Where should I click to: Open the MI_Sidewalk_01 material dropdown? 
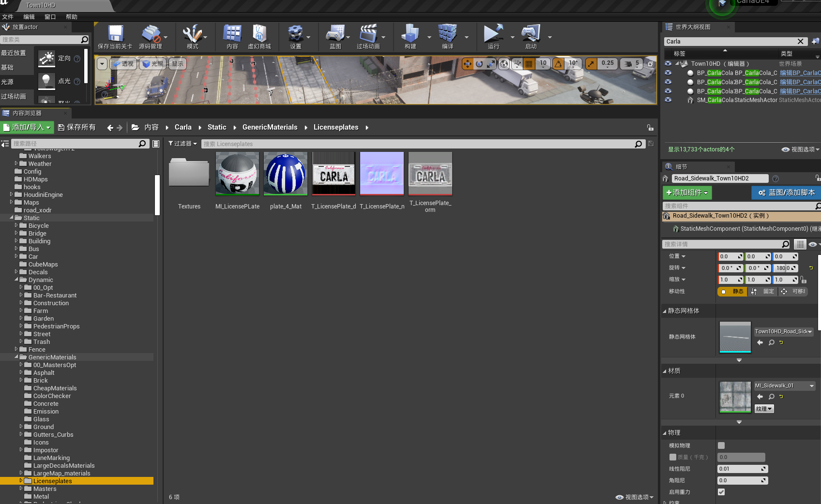(x=811, y=385)
